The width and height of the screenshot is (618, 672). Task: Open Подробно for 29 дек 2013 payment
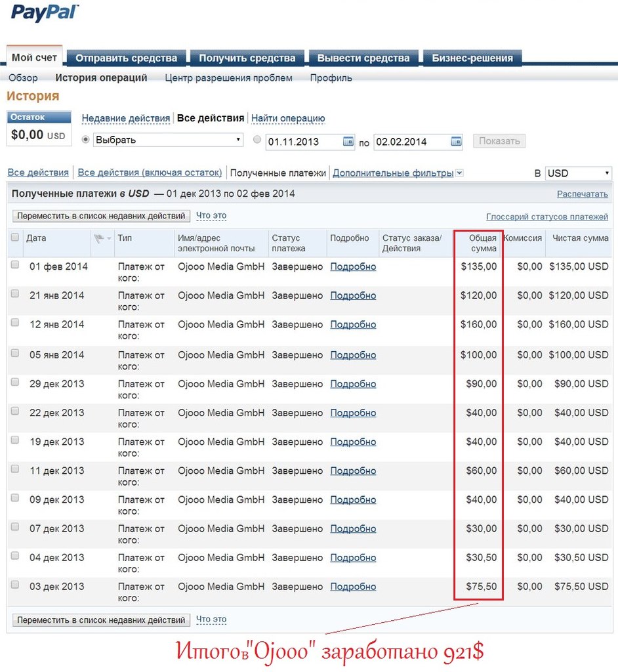pos(353,384)
